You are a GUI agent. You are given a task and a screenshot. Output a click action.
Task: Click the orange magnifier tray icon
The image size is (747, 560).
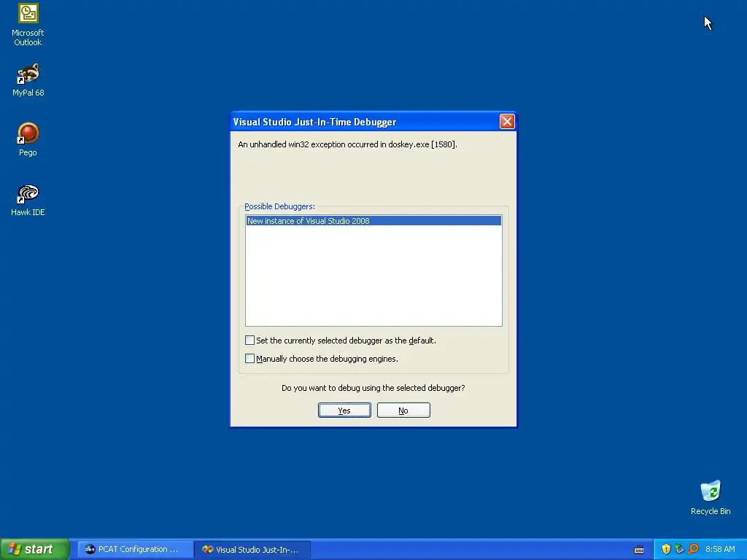(693, 549)
